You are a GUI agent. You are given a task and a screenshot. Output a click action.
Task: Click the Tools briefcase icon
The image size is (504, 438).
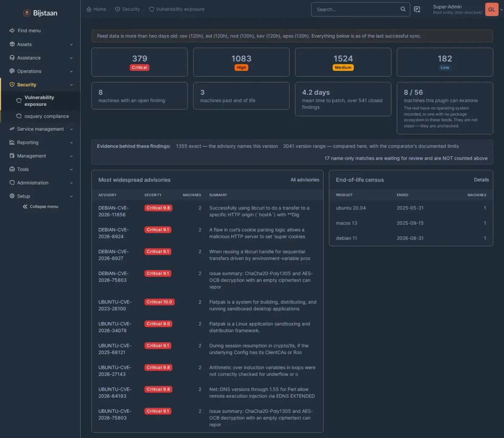(x=12, y=169)
